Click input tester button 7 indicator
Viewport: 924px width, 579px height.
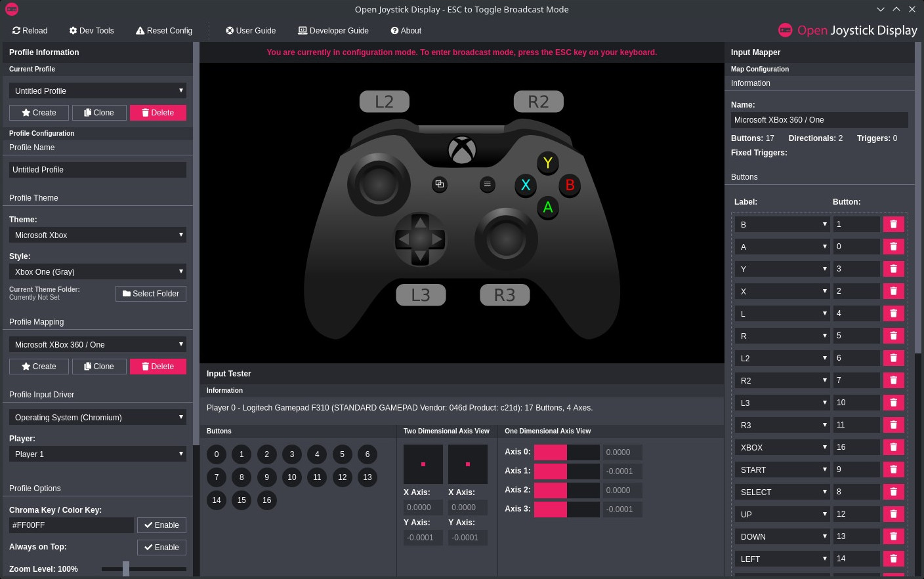pyautogui.click(x=217, y=477)
